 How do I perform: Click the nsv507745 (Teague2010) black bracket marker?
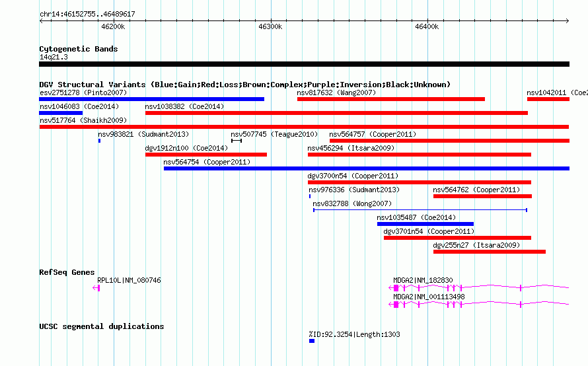click(x=237, y=141)
